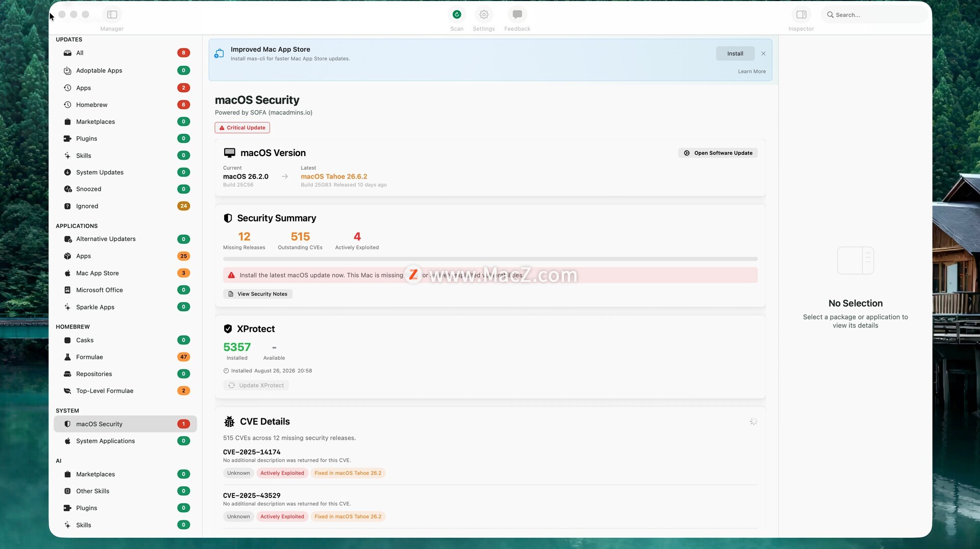Viewport: 980px width, 549px height.
Task: Click Actively Exploited tag on CVE-2025-14174
Action: click(x=282, y=473)
